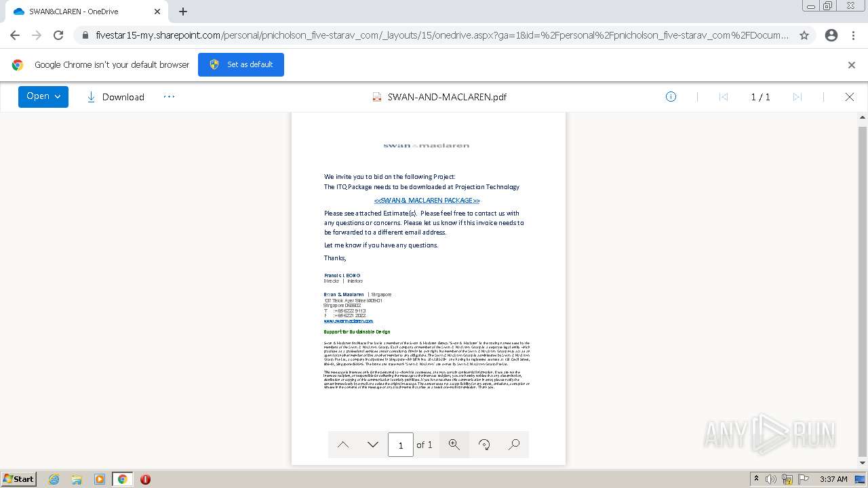Screen dimensions: 868x488
Task: Click the 'We invite you to bid' line
Action: 390,177
